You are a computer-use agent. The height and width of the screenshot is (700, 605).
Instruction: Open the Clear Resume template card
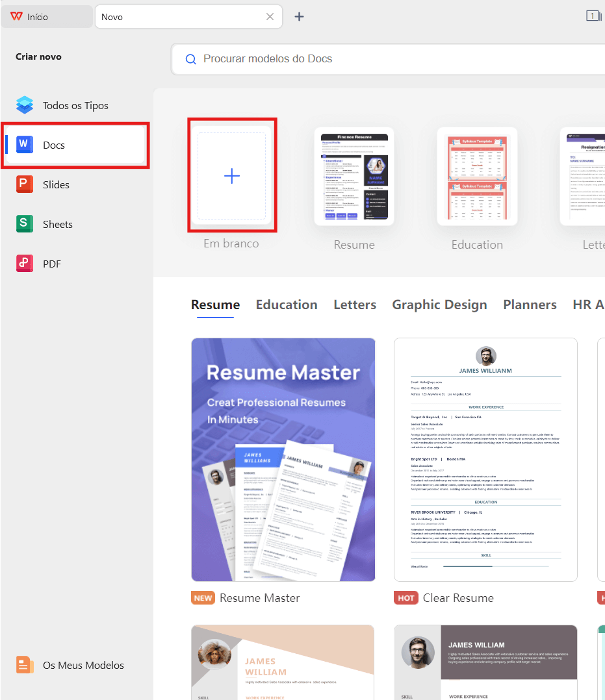click(485, 459)
